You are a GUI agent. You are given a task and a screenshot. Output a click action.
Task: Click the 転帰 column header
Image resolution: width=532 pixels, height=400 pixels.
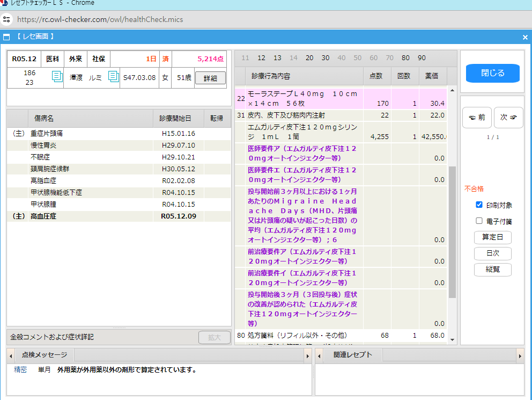[x=218, y=119]
